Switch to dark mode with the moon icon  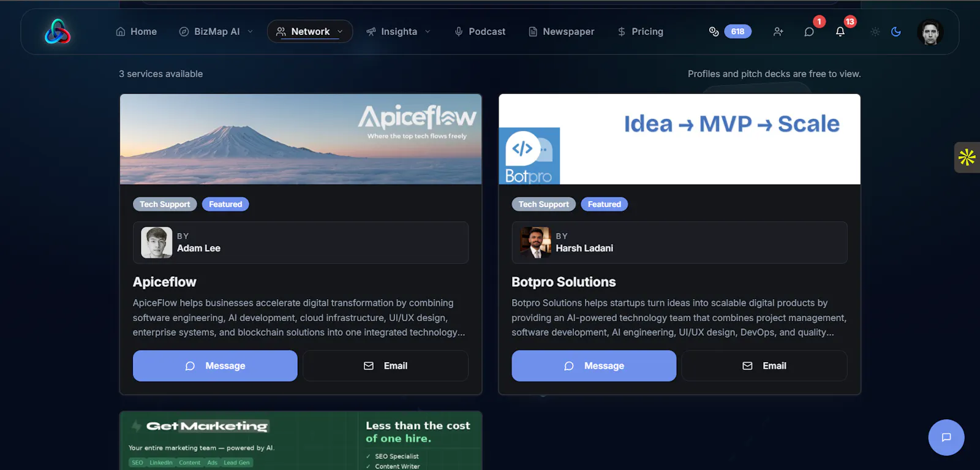(896, 32)
